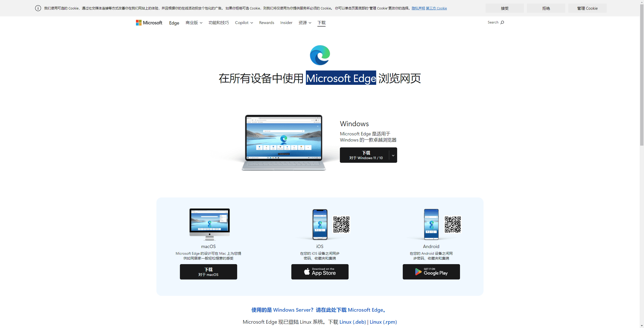644x328 pixels.
Task: Click the Windows Server Edge link
Action: coord(318,310)
